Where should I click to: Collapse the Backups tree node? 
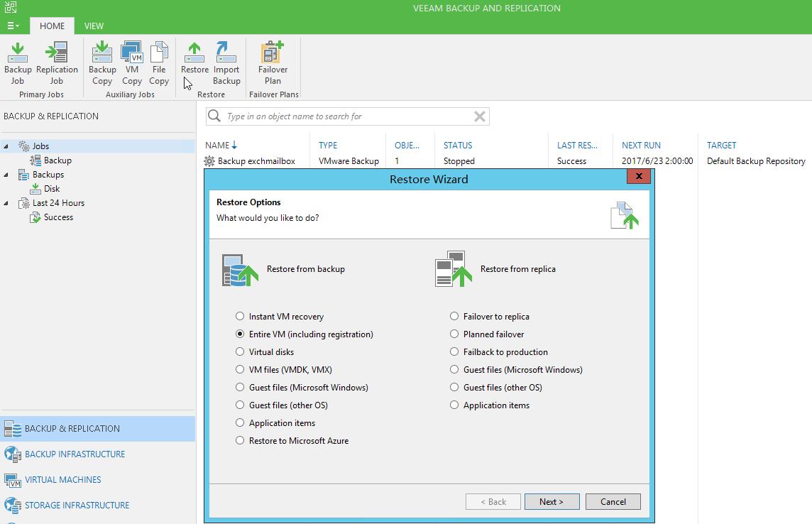pyautogui.click(x=6, y=175)
